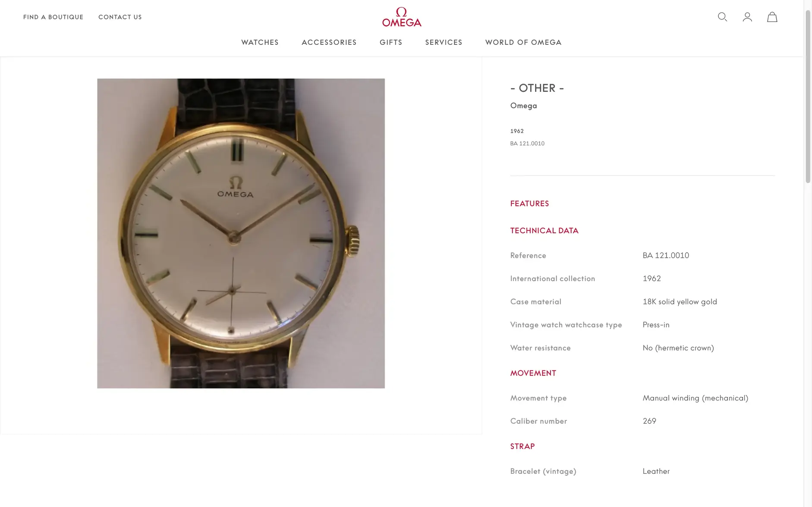Click the page's vertical scrollbar thumb
This screenshot has width=812, height=507.
click(x=808, y=97)
